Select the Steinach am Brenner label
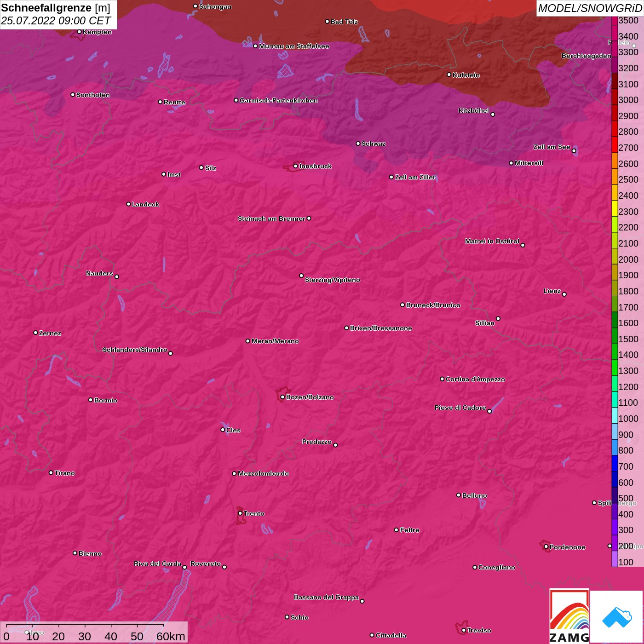The height and width of the screenshot is (644, 644). [271, 218]
